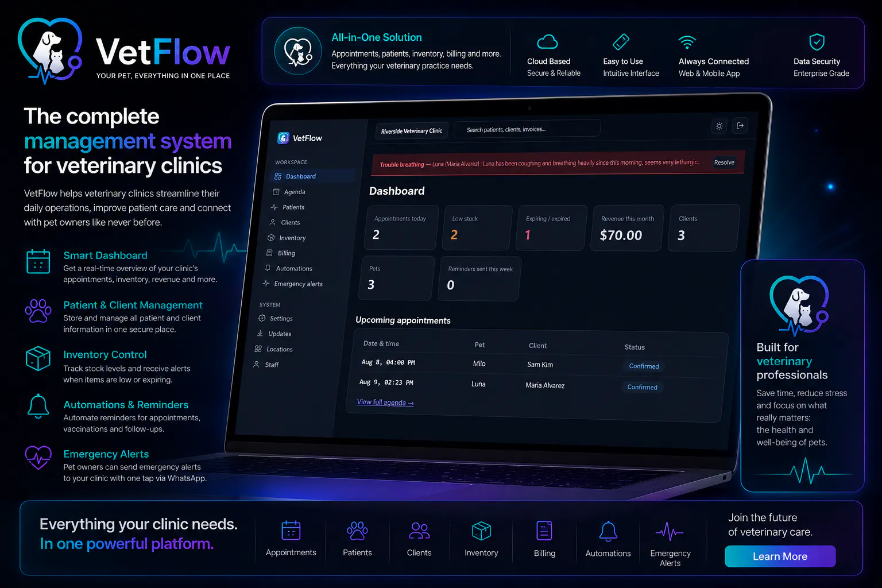The width and height of the screenshot is (882, 588).
Task: Click the Inventory Control feature title
Action: 105,355
